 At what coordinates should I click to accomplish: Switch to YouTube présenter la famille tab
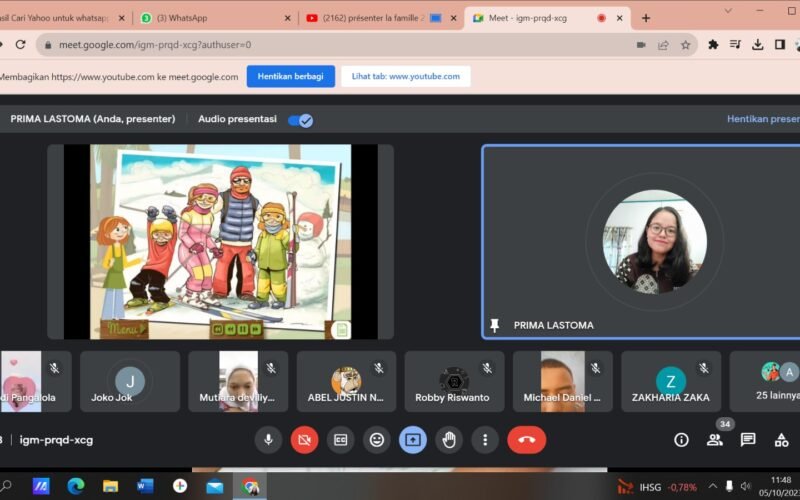[370, 18]
